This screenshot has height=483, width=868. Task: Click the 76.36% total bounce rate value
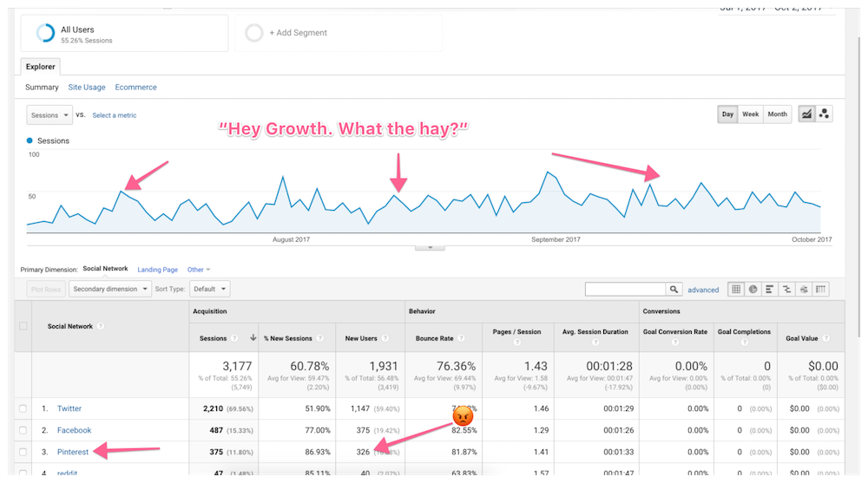pyautogui.click(x=457, y=366)
